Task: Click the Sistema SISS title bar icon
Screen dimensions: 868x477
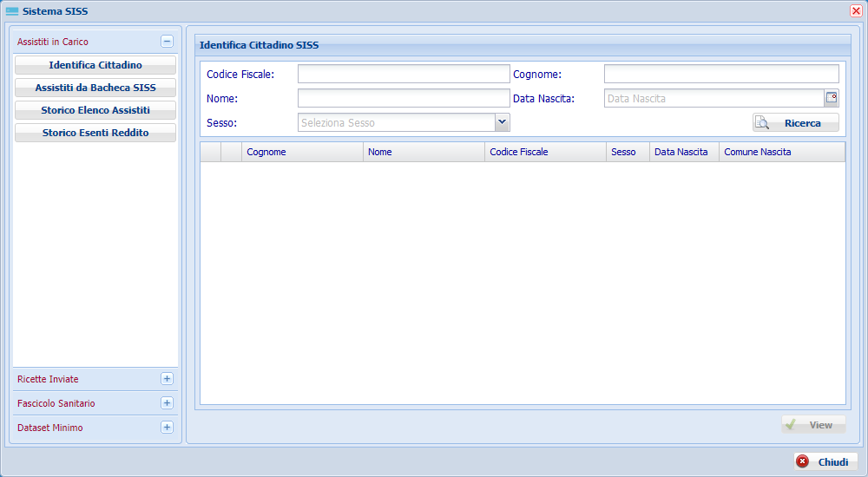Action: [12, 11]
